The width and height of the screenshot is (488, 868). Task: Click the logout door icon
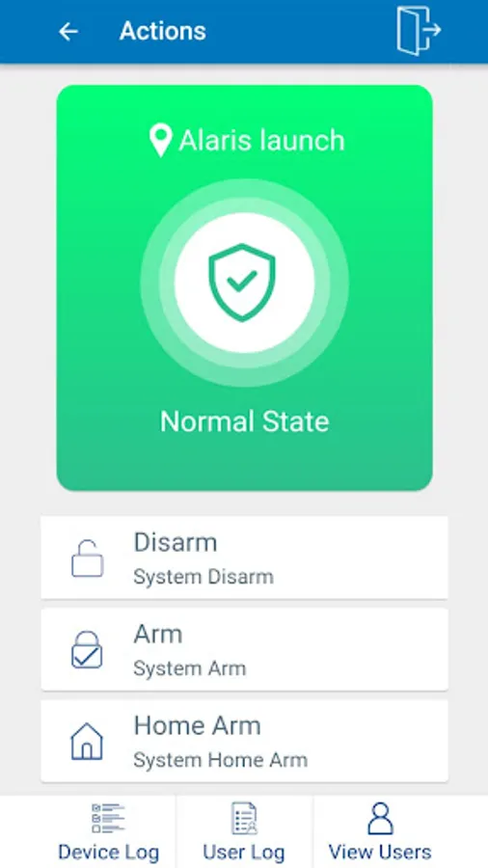coord(419,31)
